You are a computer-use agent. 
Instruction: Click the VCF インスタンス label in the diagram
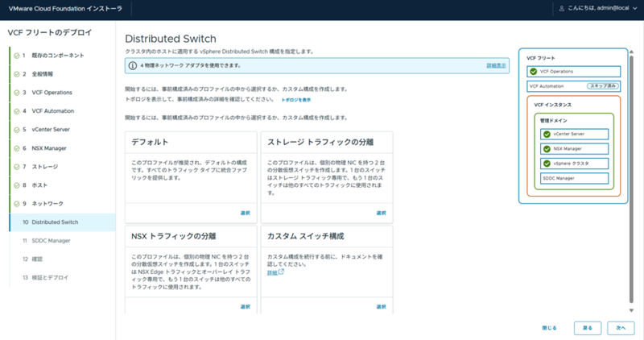tap(552, 105)
